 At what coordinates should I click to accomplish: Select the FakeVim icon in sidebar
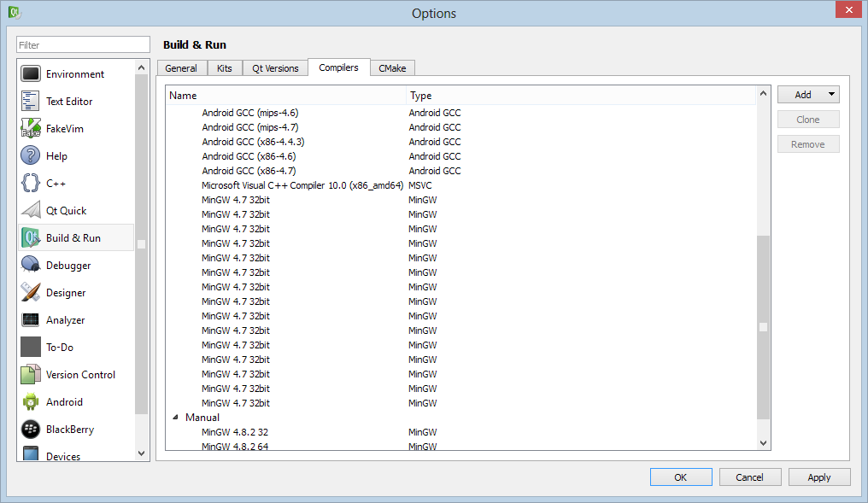(x=31, y=129)
